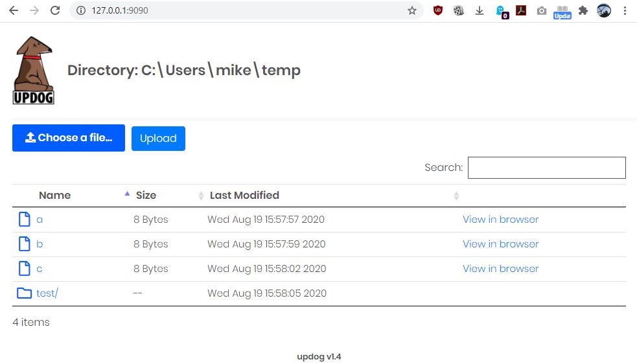The width and height of the screenshot is (637, 364).
Task: Bookmark this page with the star icon
Action: [x=412, y=10]
